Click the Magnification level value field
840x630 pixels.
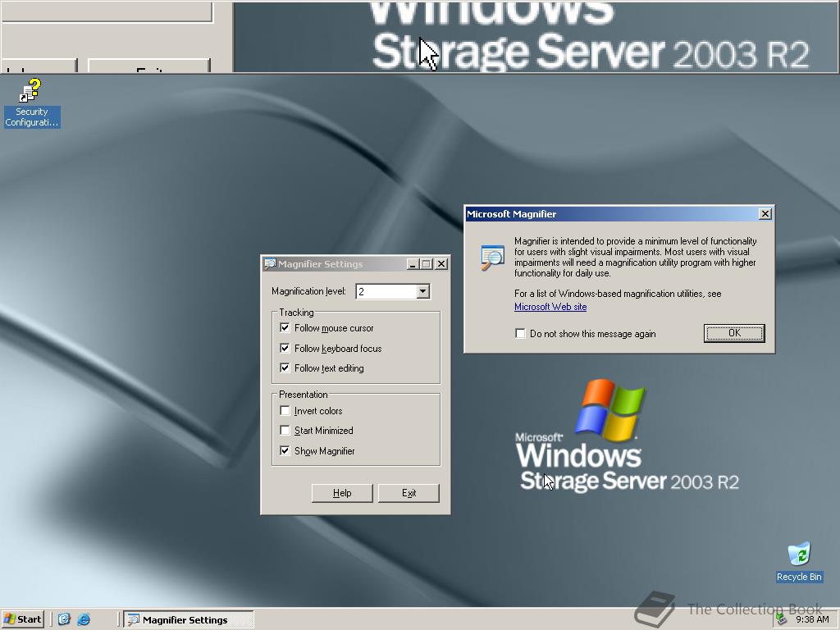(x=386, y=291)
